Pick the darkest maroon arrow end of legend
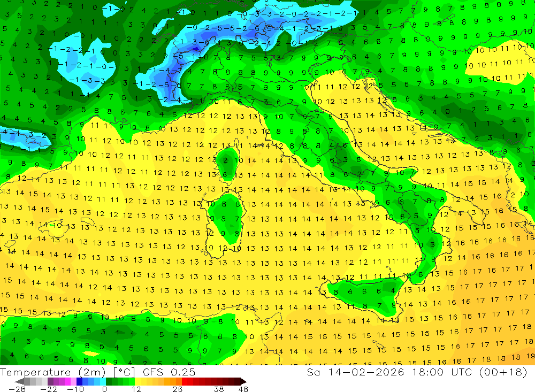The height and width of the screenshot is (392, 535). (243, 381)
